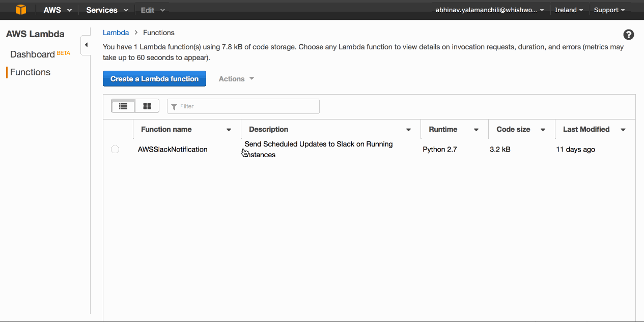Click the AWS Lambda sidebar title
The image size is (644, 322).
coord(35,34)
